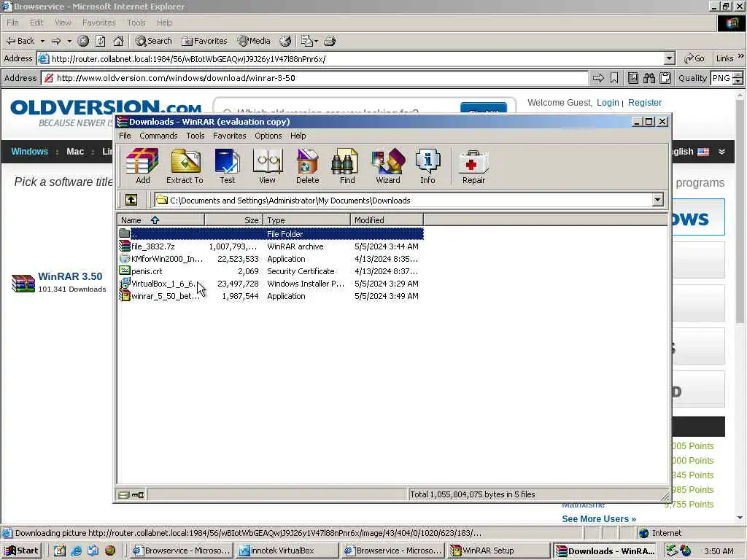Click the Mac navigation link
This screenshot has height=560, width=747.
[x=75, y=152]
